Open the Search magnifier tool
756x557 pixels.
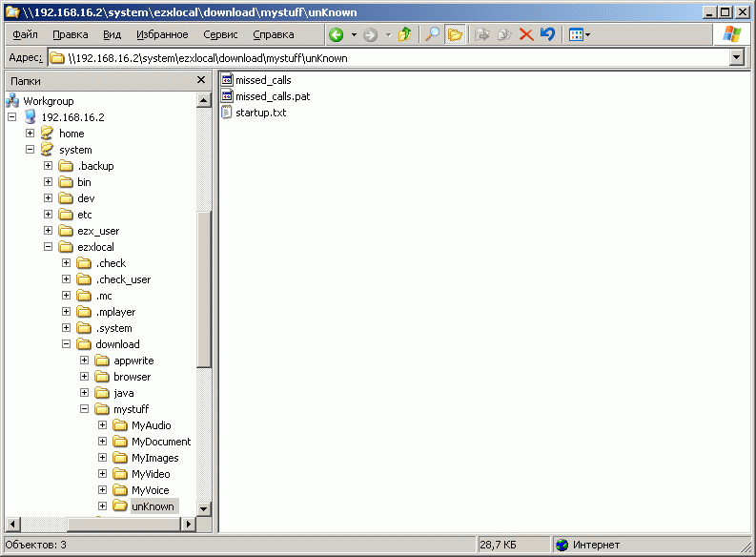(432, 34)
